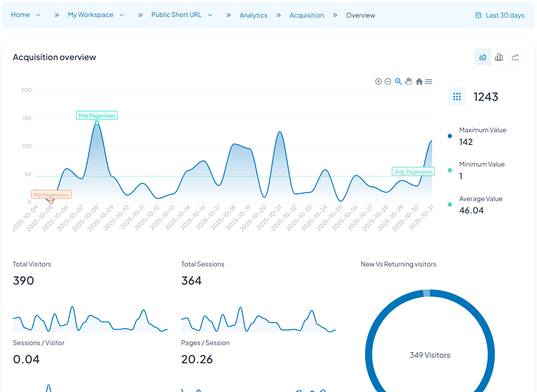
Task: Click the Avg. Pageviews annotation label
Action: coord(413,171)
